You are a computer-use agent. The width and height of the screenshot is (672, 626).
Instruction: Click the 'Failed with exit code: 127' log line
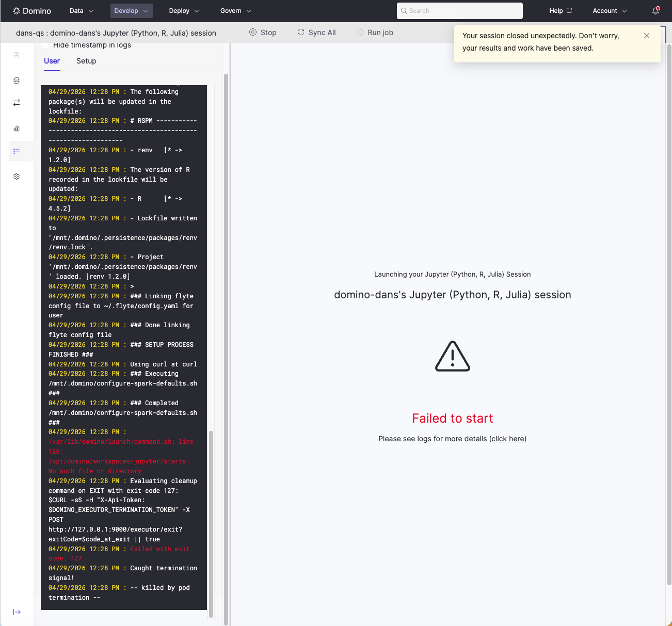[x=119, y=554]
